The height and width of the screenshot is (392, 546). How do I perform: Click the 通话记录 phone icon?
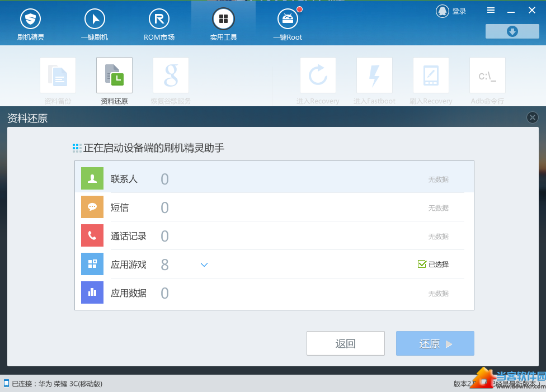tap(92, 236)
